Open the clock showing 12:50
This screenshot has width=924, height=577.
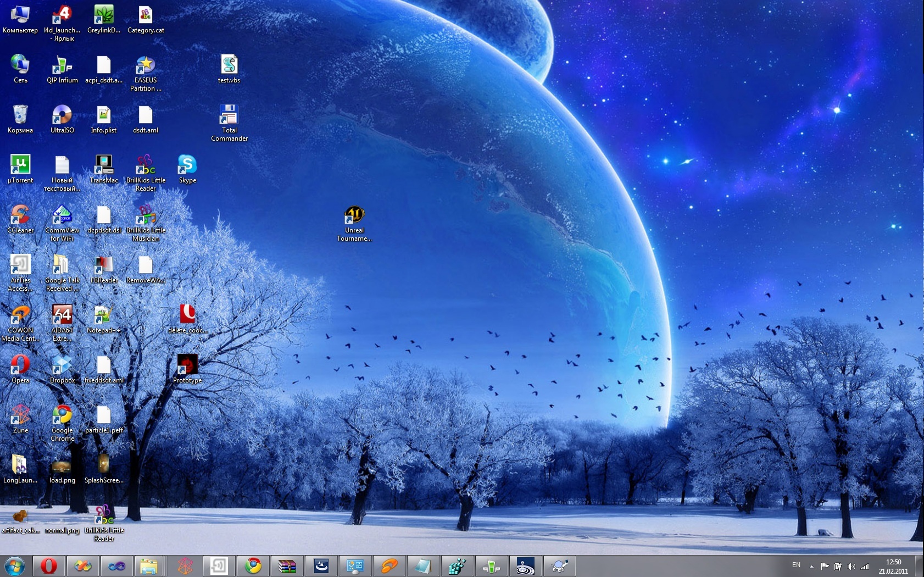coord(893,566)
